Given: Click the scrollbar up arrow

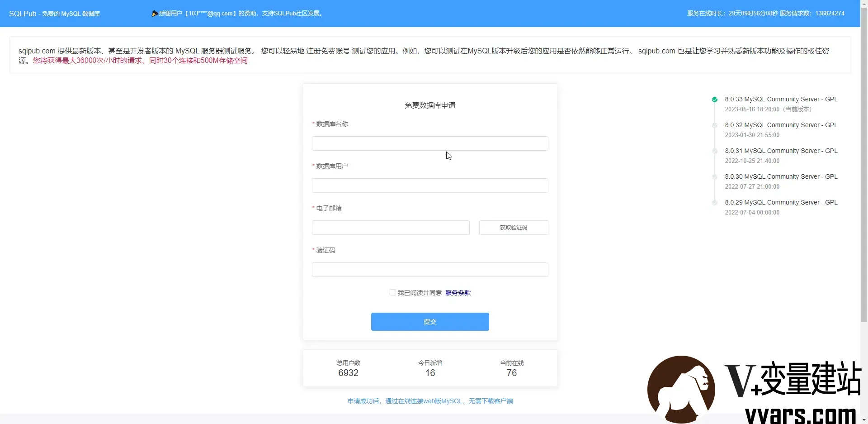Looking at the screenshot, I should [864, 4].
